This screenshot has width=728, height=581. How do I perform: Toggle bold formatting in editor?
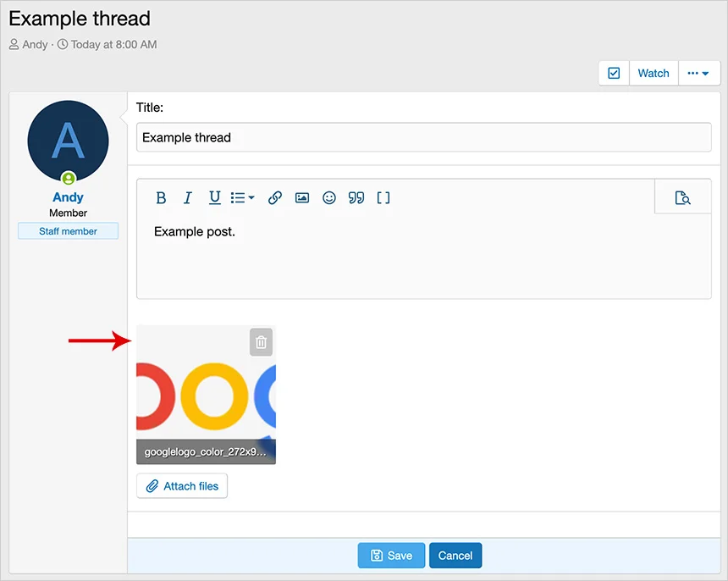(161, 198)
